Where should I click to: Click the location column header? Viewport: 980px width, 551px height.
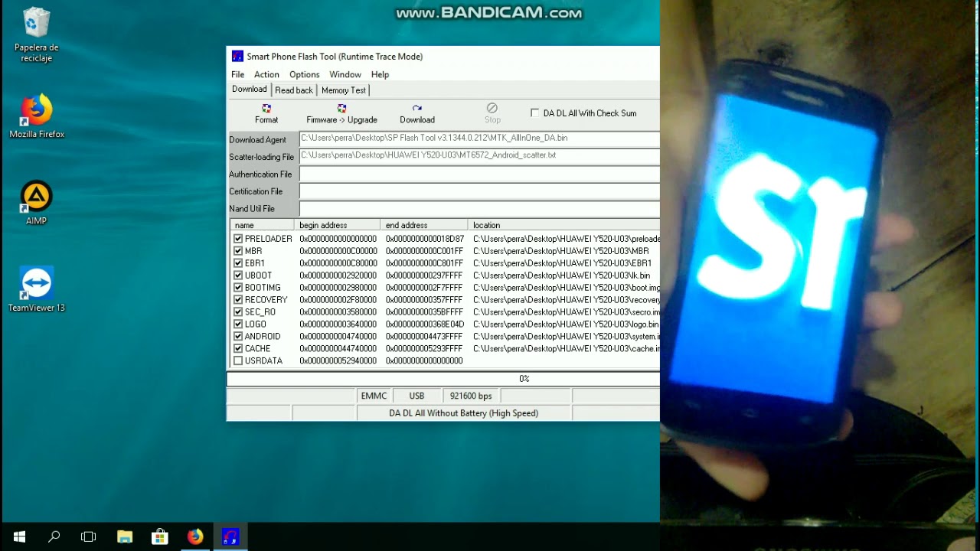563,225
